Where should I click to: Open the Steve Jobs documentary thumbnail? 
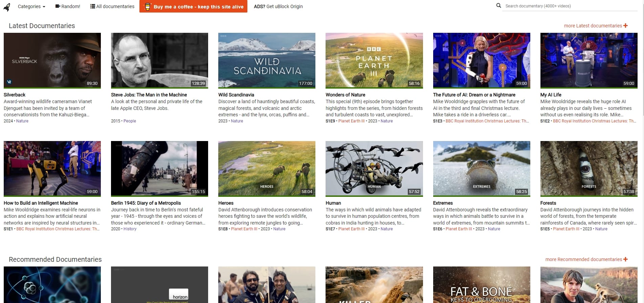(159, 61)
